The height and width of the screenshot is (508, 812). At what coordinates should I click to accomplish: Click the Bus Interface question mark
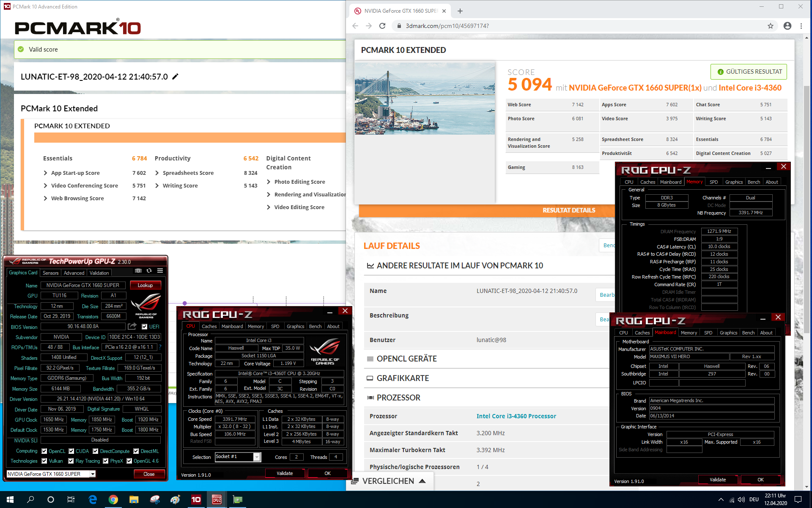pos(160,347)
